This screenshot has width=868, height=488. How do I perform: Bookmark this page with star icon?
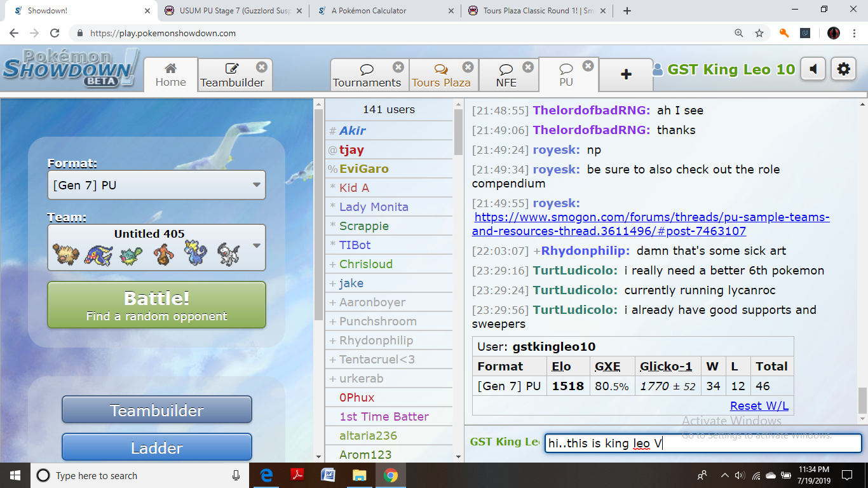point(759,33)
